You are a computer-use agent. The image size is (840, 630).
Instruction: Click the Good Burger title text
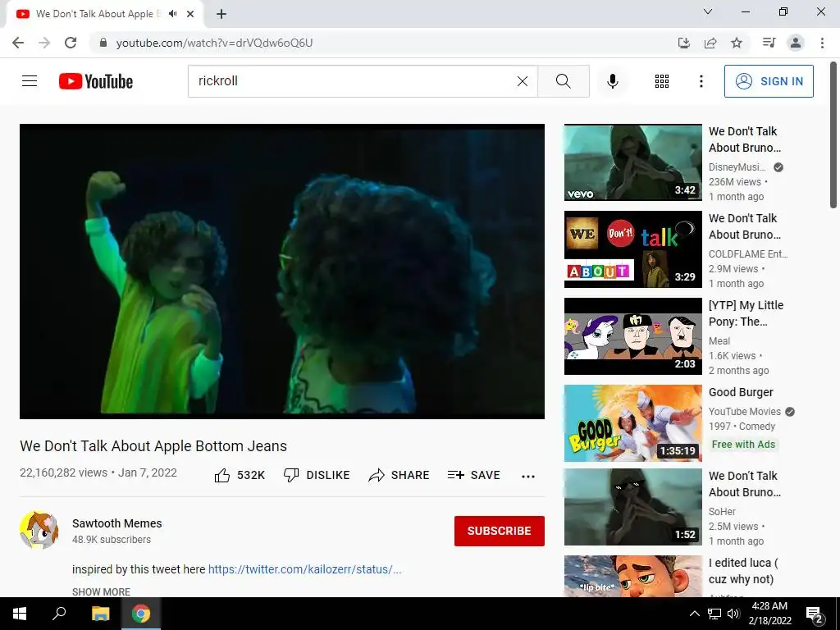741,392
